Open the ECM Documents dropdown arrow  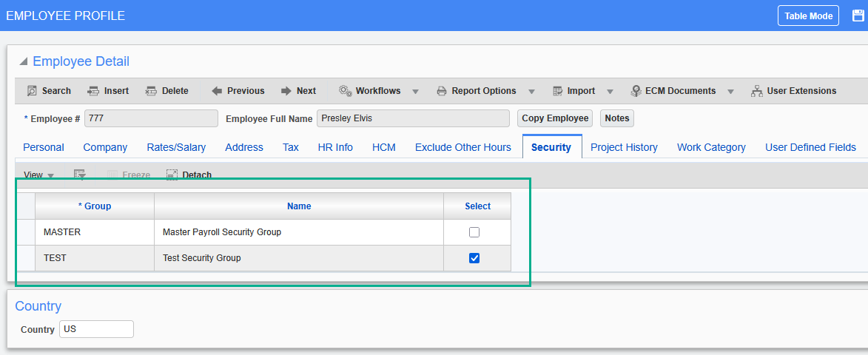(x=730, y=92)
